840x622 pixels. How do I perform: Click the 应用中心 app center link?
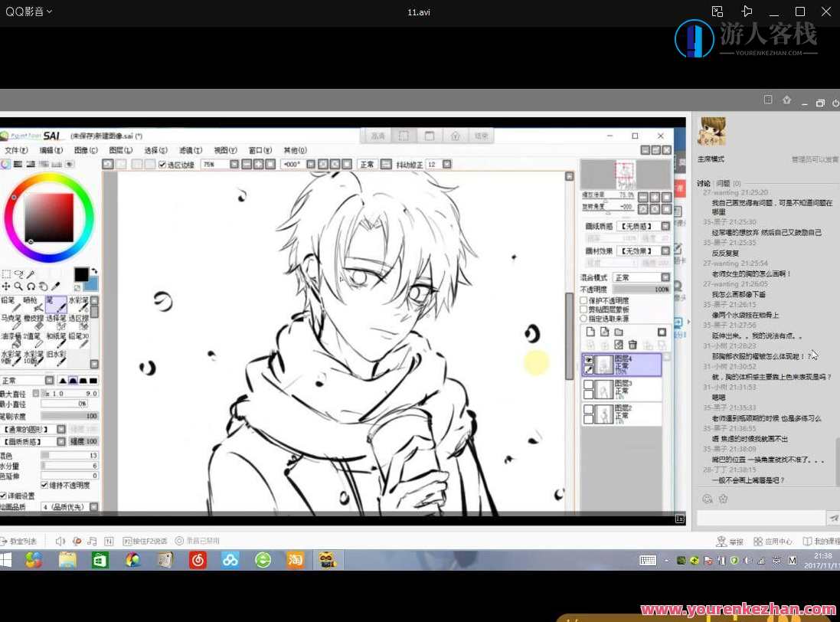click(x=773, y=542)
